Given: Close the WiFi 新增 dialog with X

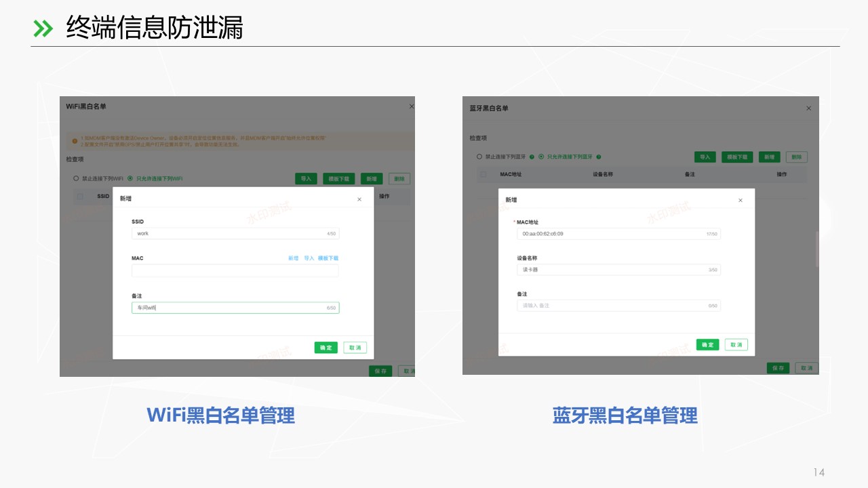Looking at the screenshot, I should click(359, 199).
